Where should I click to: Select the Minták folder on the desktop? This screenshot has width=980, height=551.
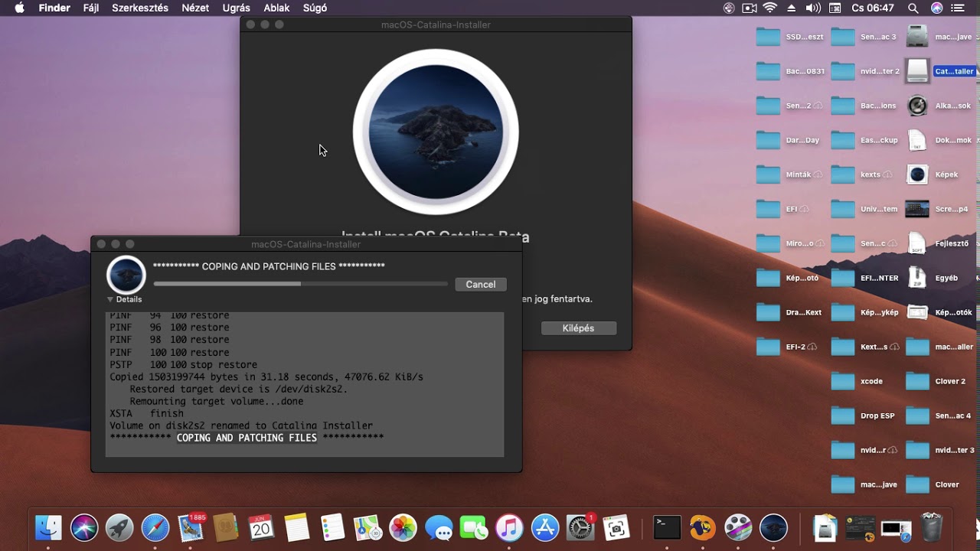(768, 174)
